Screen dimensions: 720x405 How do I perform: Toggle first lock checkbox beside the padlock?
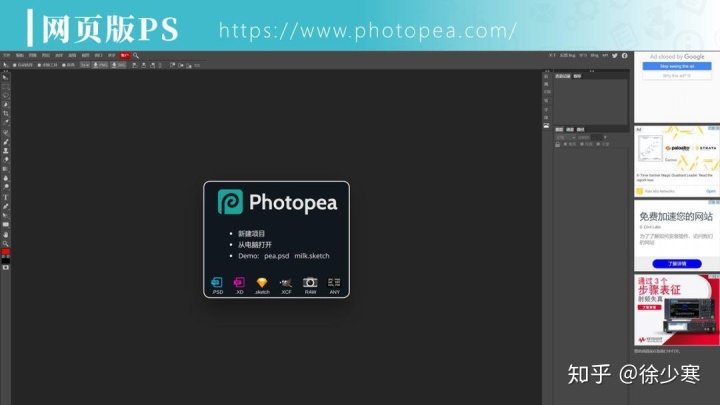(x=565, y=144)
